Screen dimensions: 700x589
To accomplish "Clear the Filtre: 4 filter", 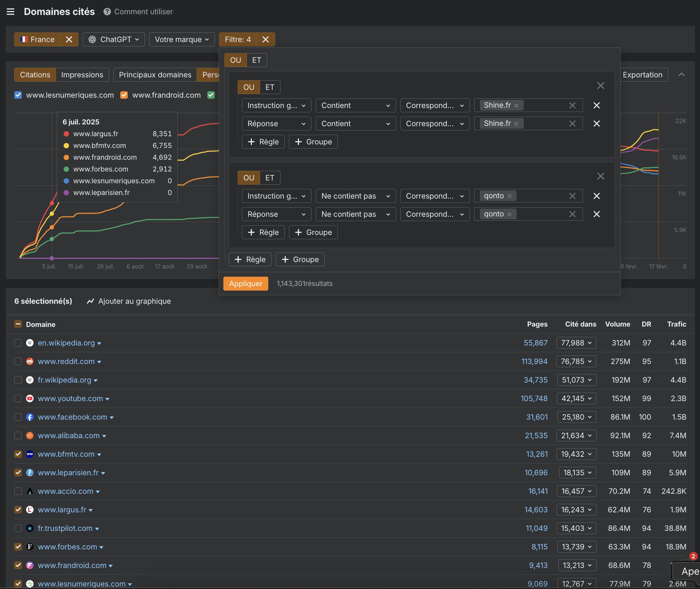I will pyautogui.click(x=265, y=40).
